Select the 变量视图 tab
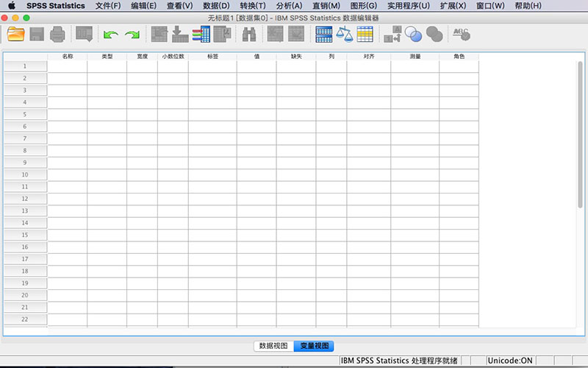588x368 pixels. (x=314, y=346)
